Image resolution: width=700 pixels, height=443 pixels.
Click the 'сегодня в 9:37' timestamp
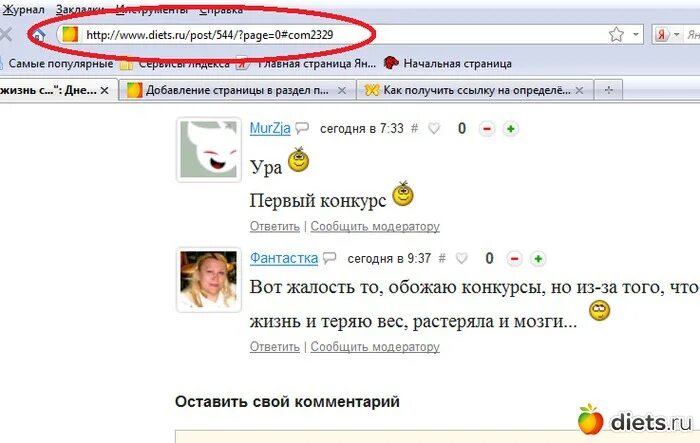389,258
